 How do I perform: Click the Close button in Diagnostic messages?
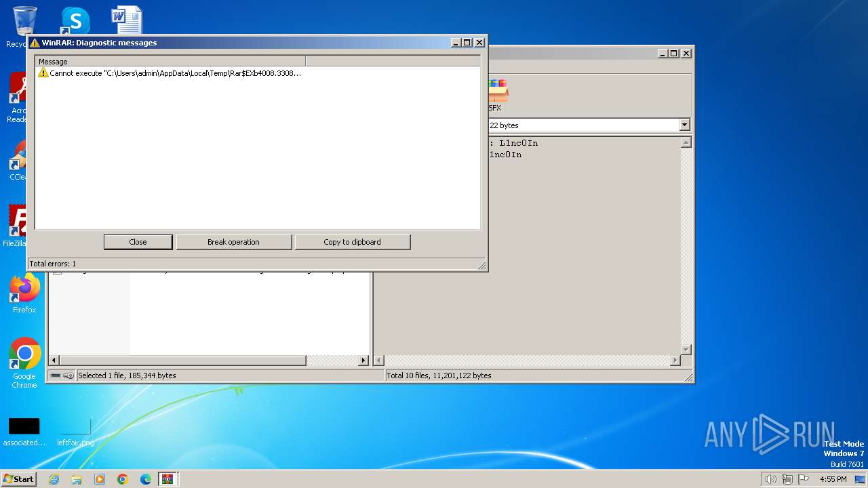[x=138, y=242]
